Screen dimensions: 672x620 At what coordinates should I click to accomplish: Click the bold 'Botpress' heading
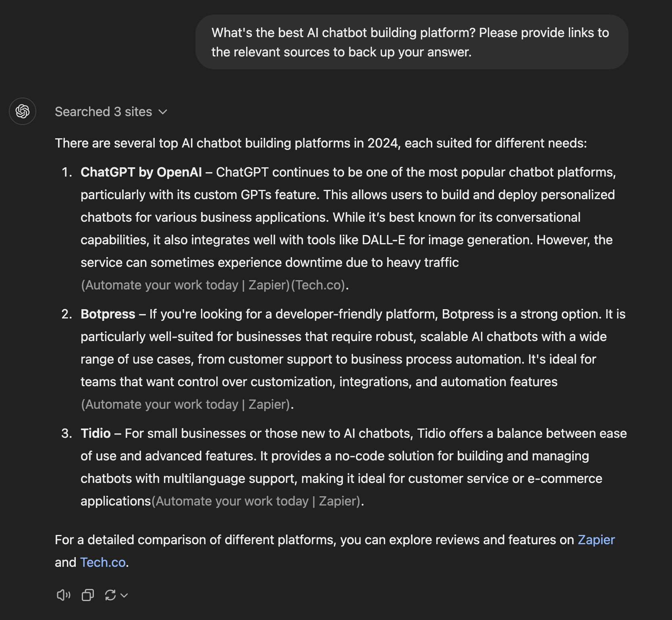point(108,314)
